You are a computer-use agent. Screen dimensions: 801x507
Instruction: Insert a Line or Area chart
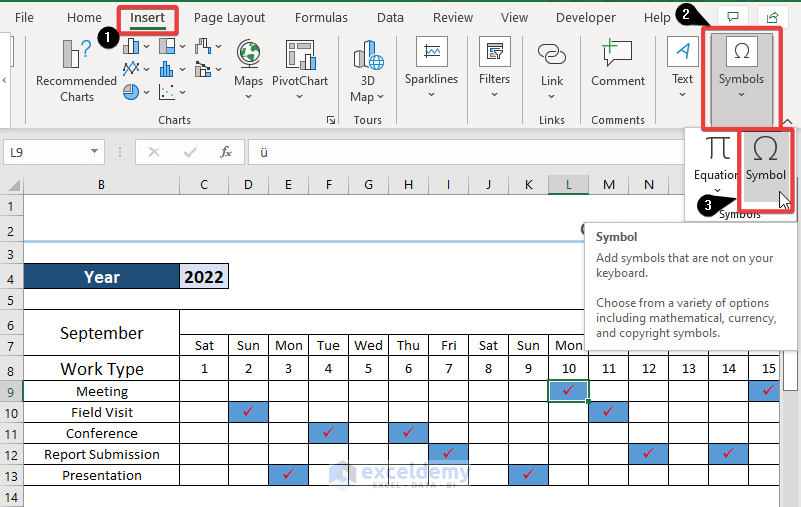click(x=131, y=68)
